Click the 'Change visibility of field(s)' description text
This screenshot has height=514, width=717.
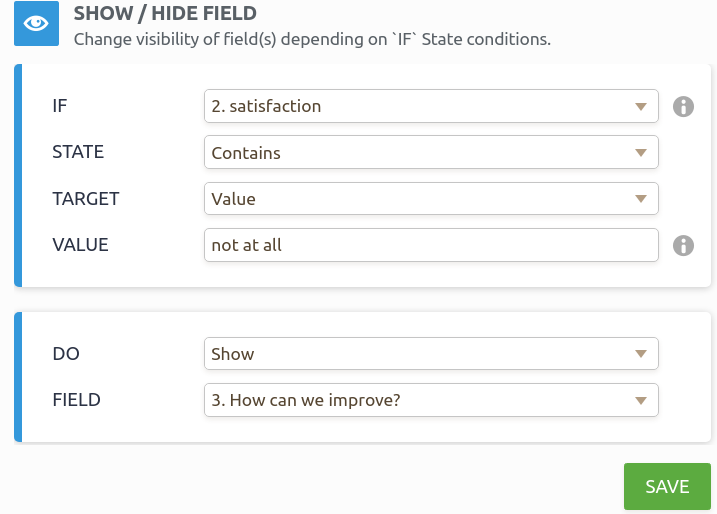pos(312,40)
